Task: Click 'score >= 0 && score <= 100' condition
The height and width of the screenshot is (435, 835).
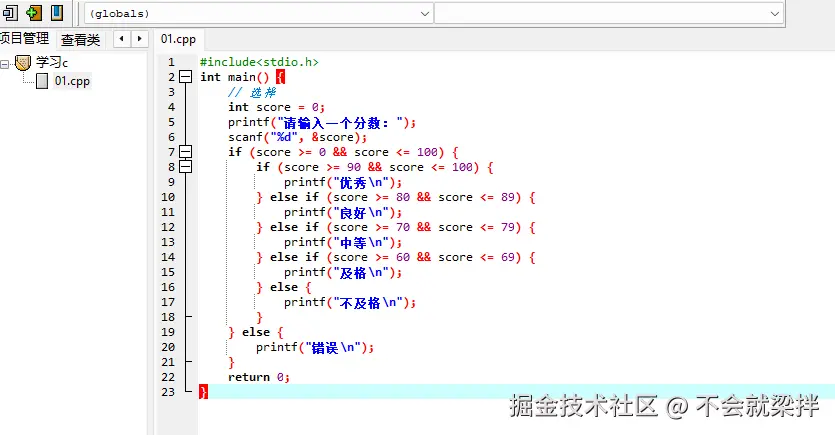Action: coord(347,152)
